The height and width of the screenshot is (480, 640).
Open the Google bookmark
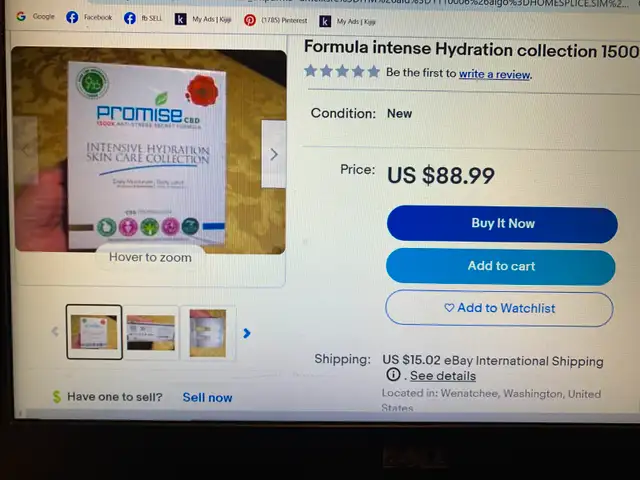35,16
